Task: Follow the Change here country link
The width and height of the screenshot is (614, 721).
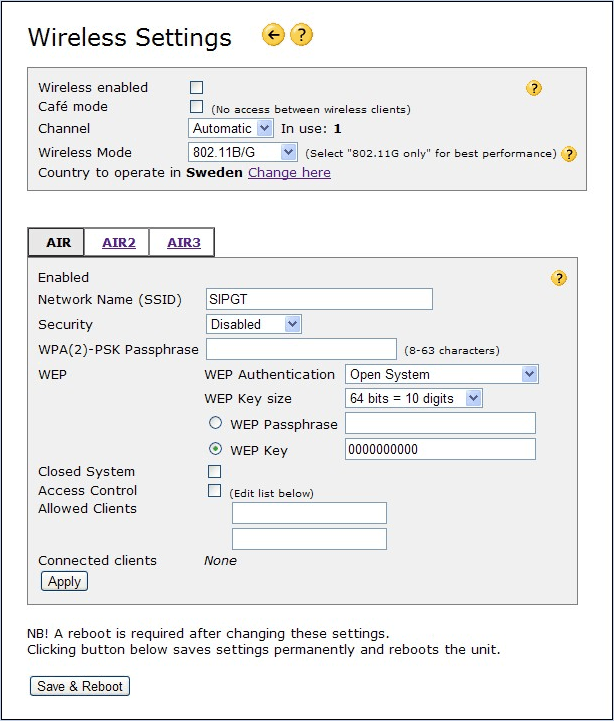Action: (x=289, y=172)
